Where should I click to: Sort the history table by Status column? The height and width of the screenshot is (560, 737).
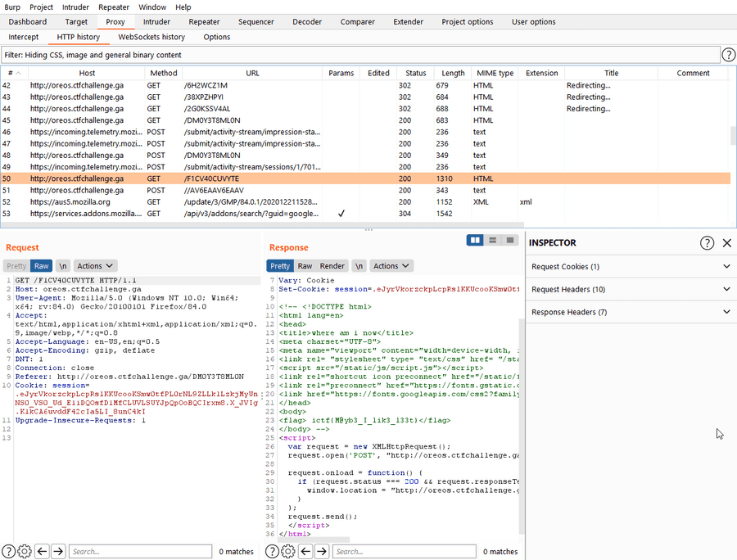pyautogui.click(x=416, y=73)
